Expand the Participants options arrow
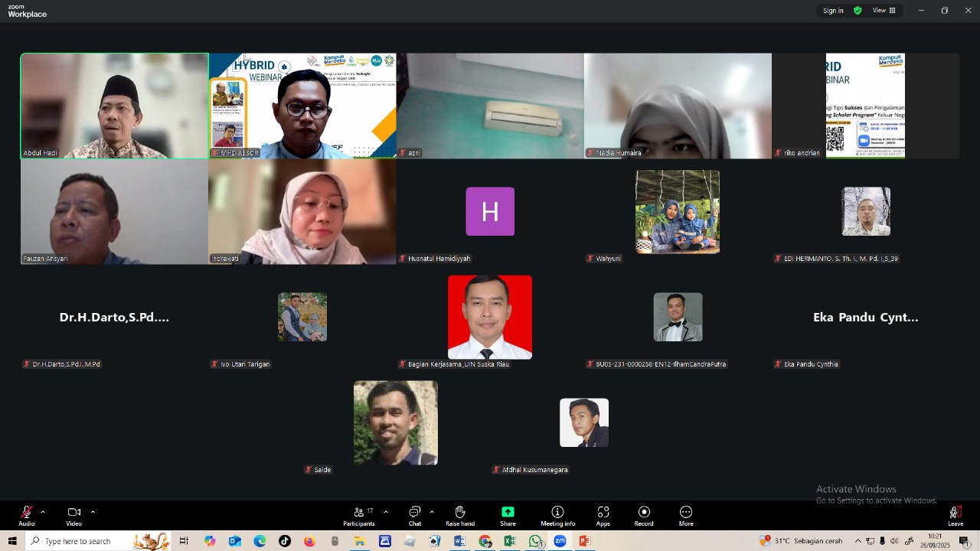The width and height of the screenshot is (980, 551). [385, 512]
